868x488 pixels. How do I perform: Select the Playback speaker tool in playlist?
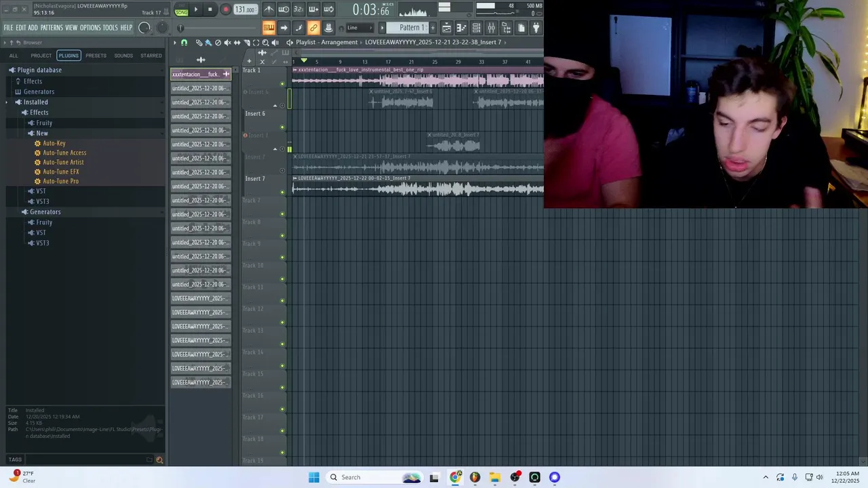[275, 43]
